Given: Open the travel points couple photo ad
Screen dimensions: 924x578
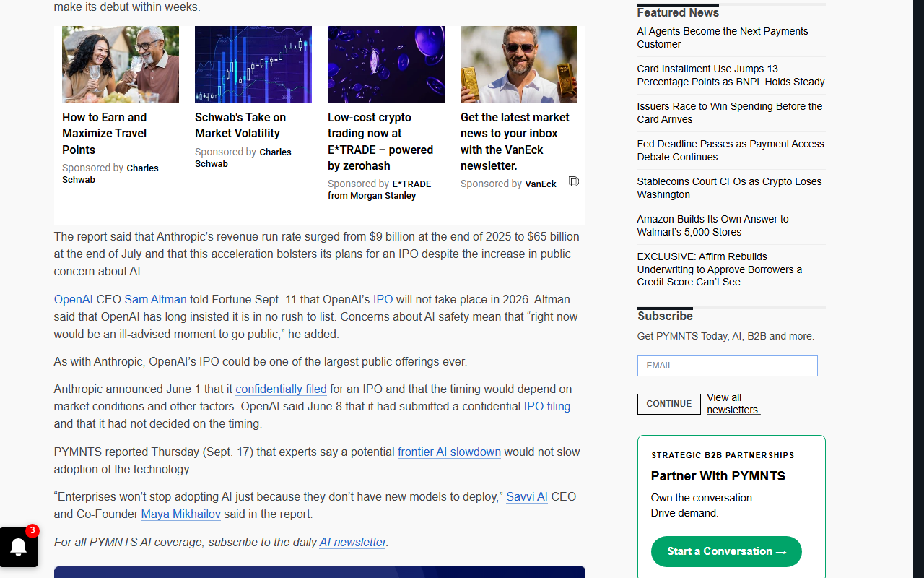Looking at the screenshot, I should [121, 64].
